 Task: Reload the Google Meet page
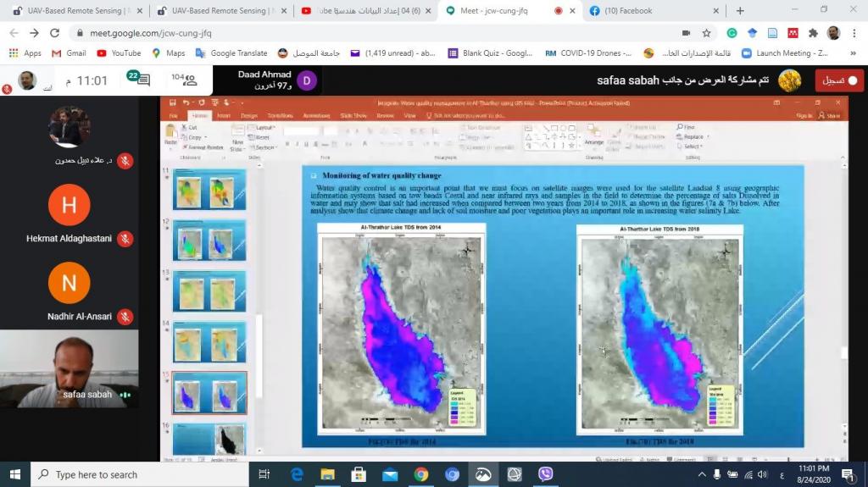pos(55,33)
